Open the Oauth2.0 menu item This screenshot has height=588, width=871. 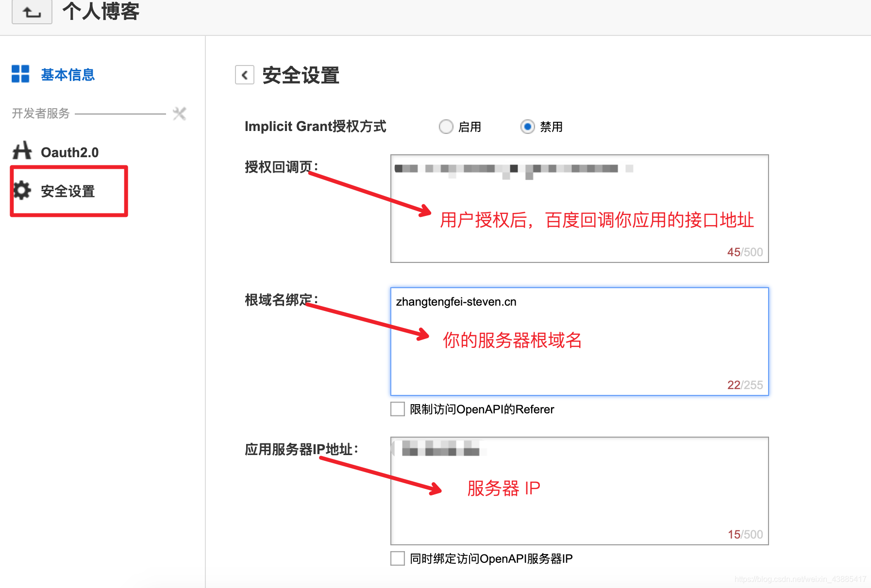click(69, 152)
